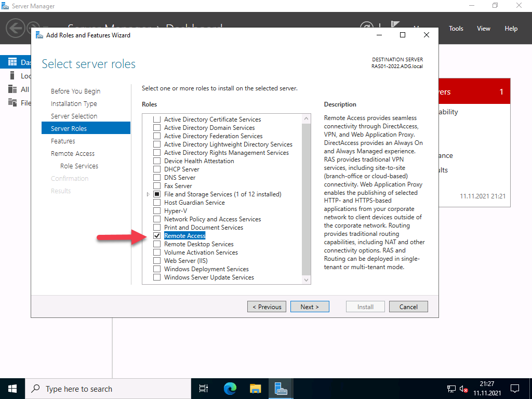Launch Microsoft Edge from the taskbar
This screenshot has height=399, width=532.
pyautogui.click(x=230, y=389)
